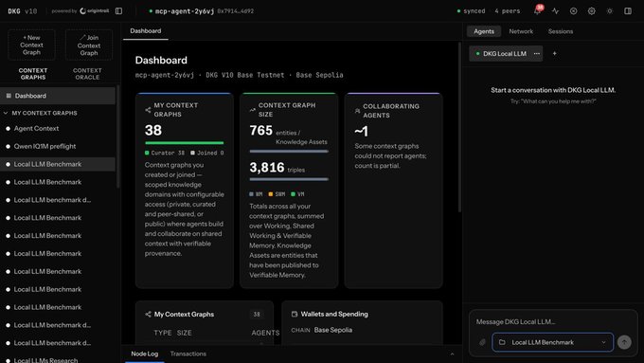Image resolution: width=644 pixels, height=363 pixels.
Task: Click green status dot beside mcp-agent-2y6vj
Action: [x=151, y=11]
